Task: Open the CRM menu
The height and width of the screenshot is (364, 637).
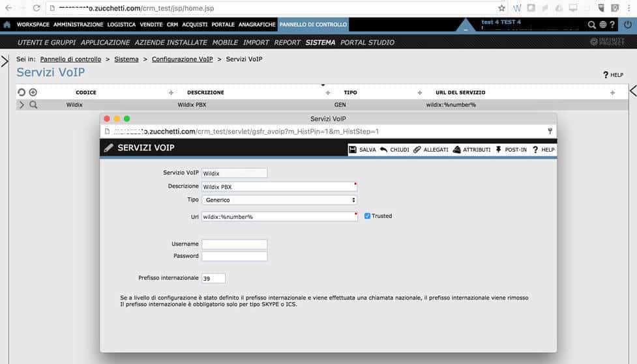Action: (172, 25)
